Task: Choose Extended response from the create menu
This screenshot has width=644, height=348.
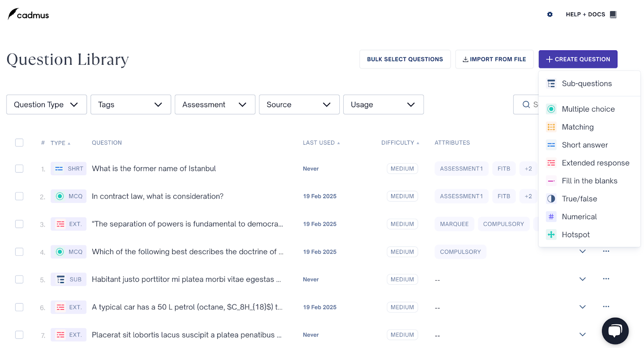Action: [x=589, y=163]
